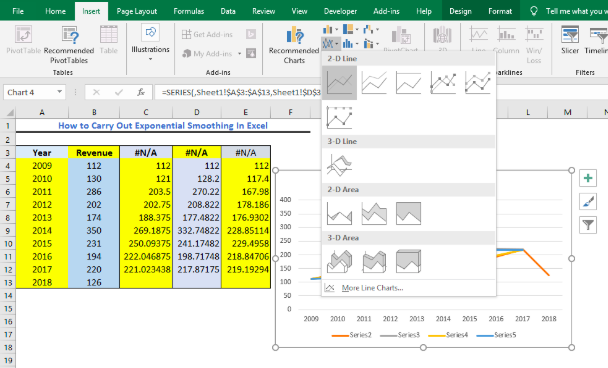Image resolution: width=608 pixels, height=368 pixels.
Task: Choose the 3-D Stacked Area chart icon
Action: coord(374,261)
